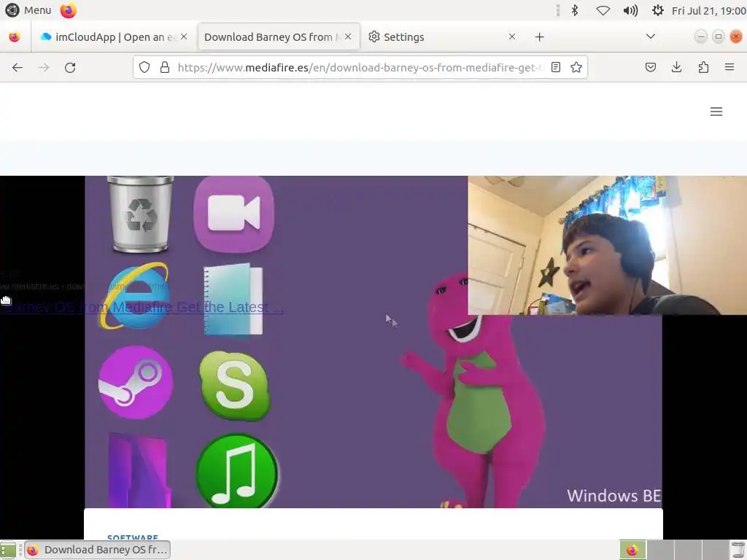Go back to the previous page
Screen dimensions: 747x560
click(x=18, y=68)
